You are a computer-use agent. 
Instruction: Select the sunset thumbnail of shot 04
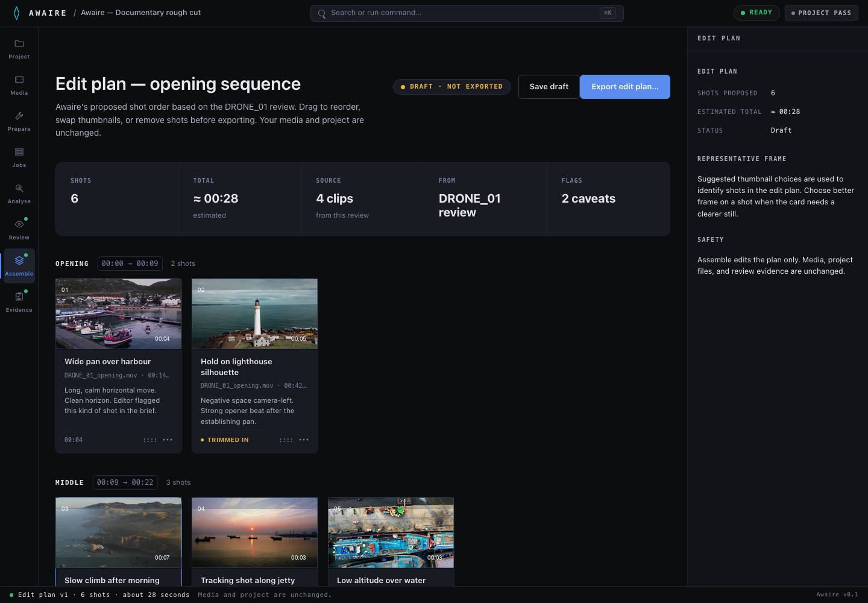coord(255,532)
